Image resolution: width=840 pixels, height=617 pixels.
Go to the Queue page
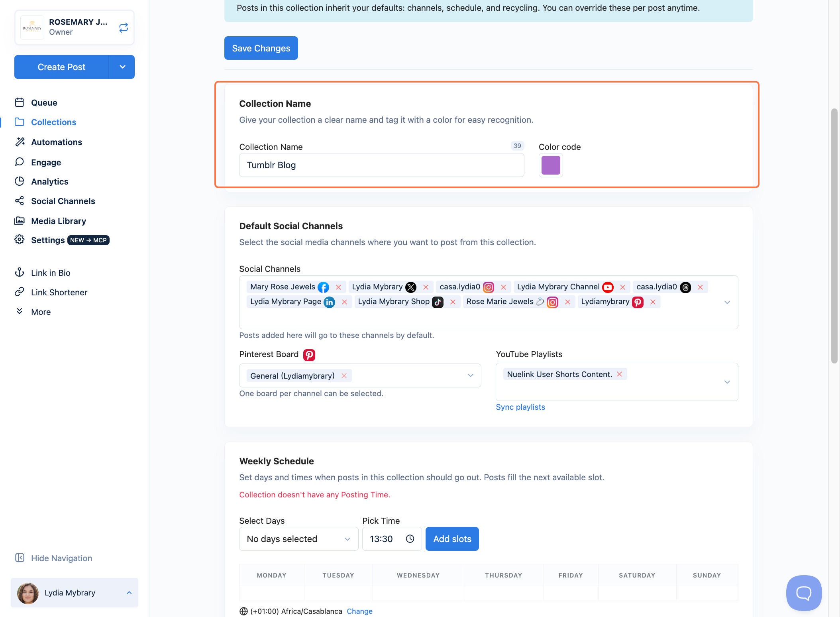44,102
